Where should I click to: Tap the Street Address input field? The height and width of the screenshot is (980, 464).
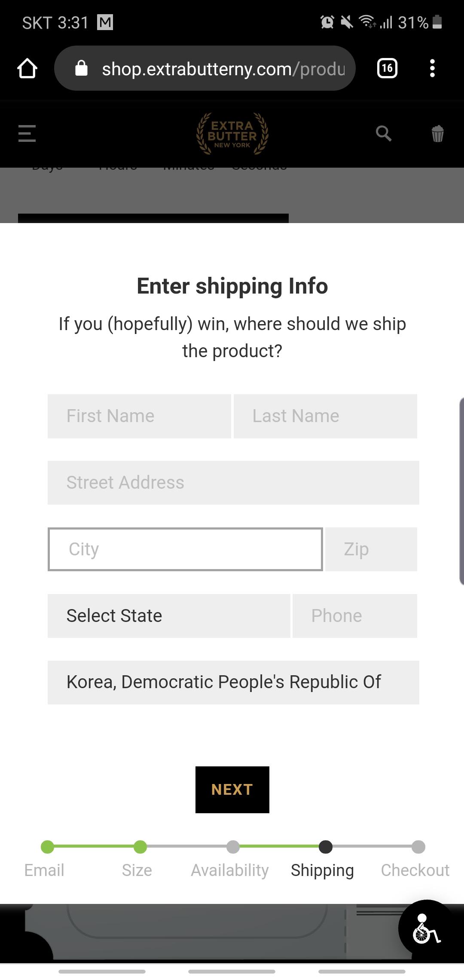[233, 483]
